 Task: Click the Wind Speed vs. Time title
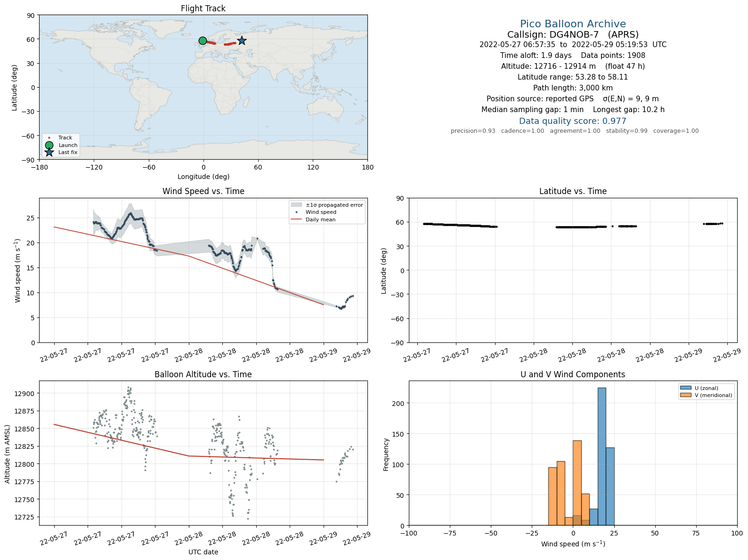(x=203, y=191)
